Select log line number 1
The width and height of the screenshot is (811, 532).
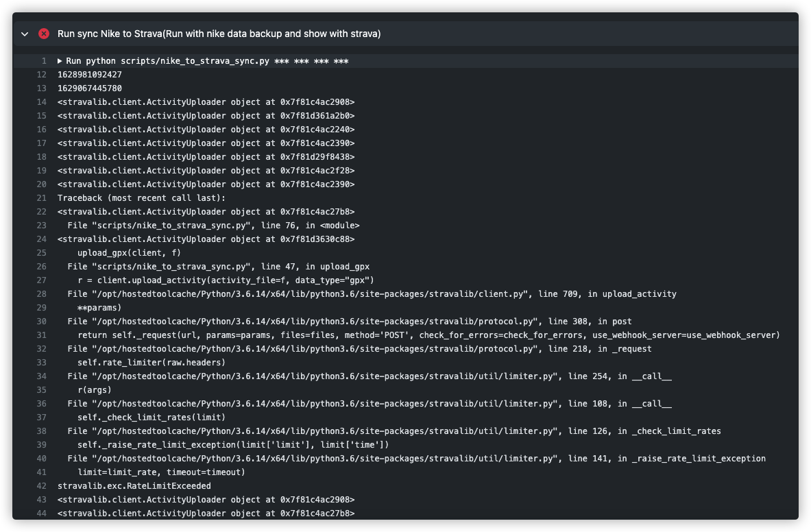pyautogui.click(x=44, y=61)
